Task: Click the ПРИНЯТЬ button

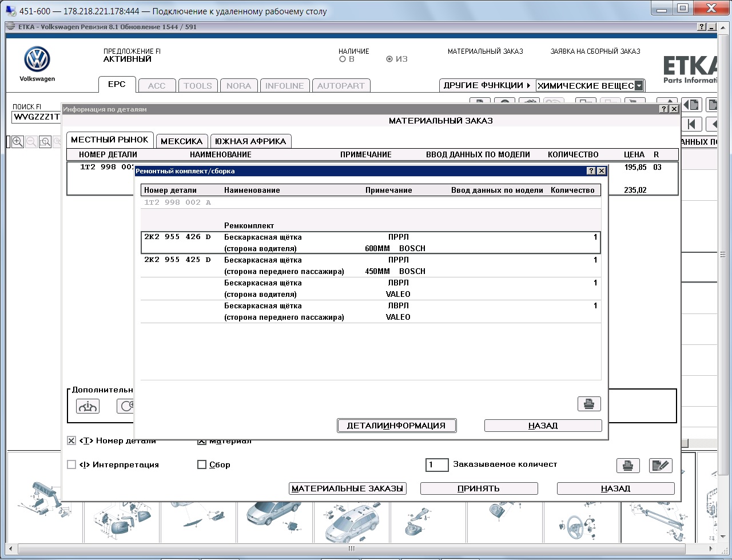Action: click(x=479, y=488)
